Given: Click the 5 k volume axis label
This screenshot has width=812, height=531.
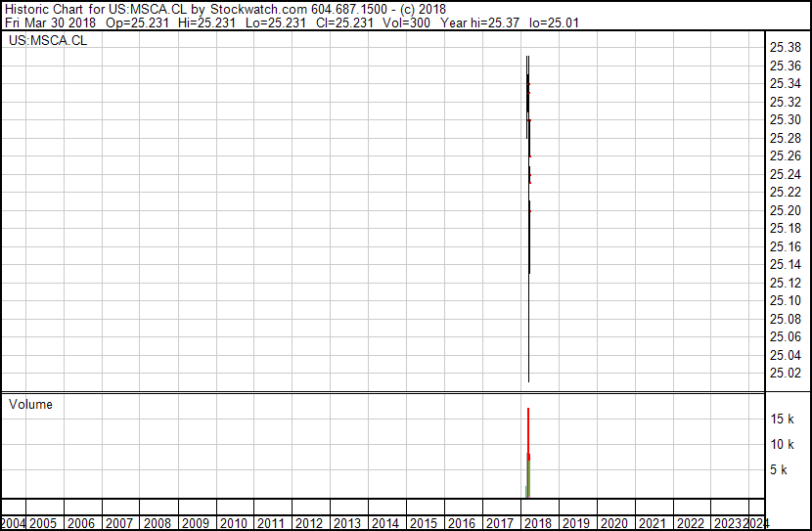Looking at the screenshot, I should click(779, 469).
